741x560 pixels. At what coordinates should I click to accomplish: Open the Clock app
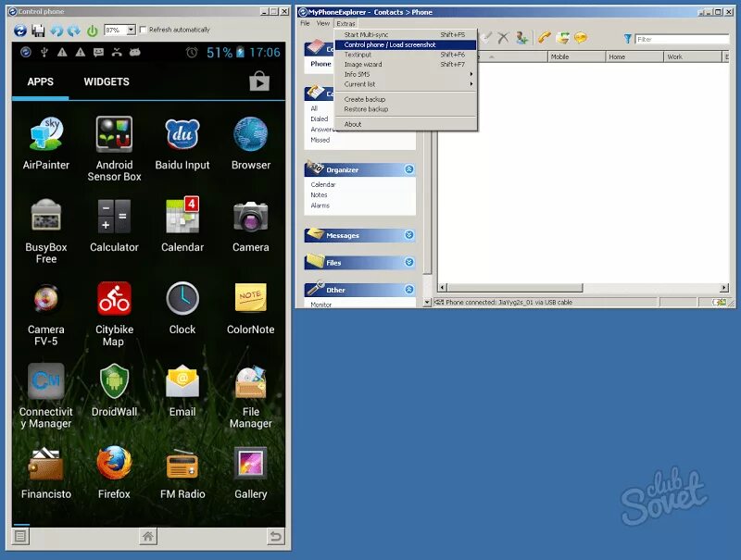pyautogui.click(x=182, y=308)
